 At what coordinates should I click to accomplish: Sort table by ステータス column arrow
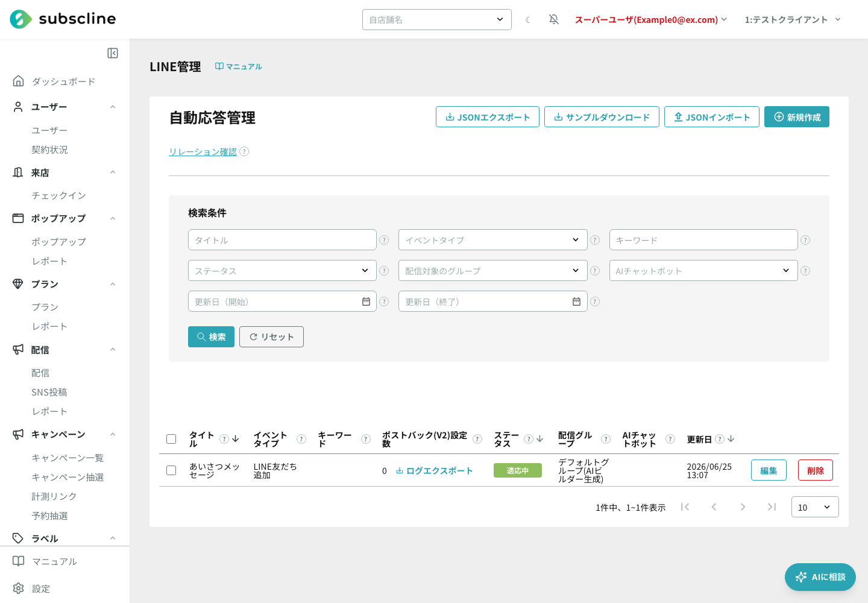point(540,439)
